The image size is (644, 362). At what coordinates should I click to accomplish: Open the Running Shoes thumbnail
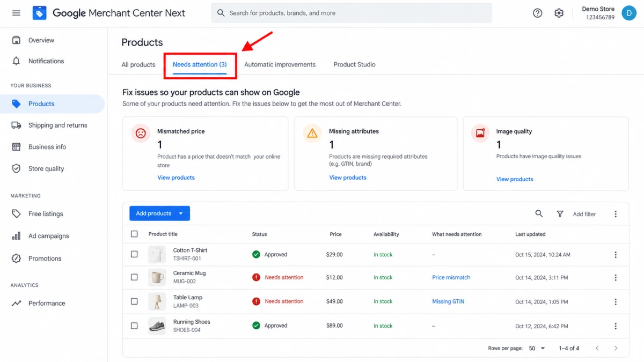[x=157, y=326]
